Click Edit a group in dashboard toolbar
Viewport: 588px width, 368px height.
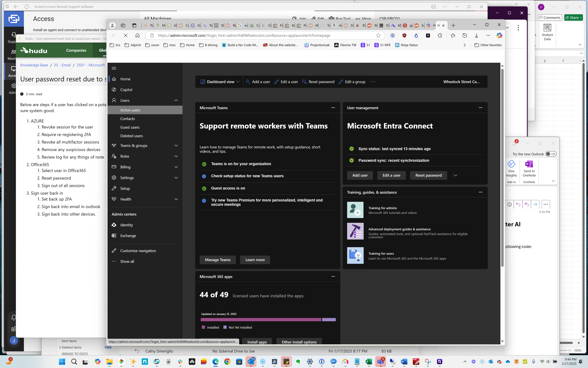click(x=352, y=82)
